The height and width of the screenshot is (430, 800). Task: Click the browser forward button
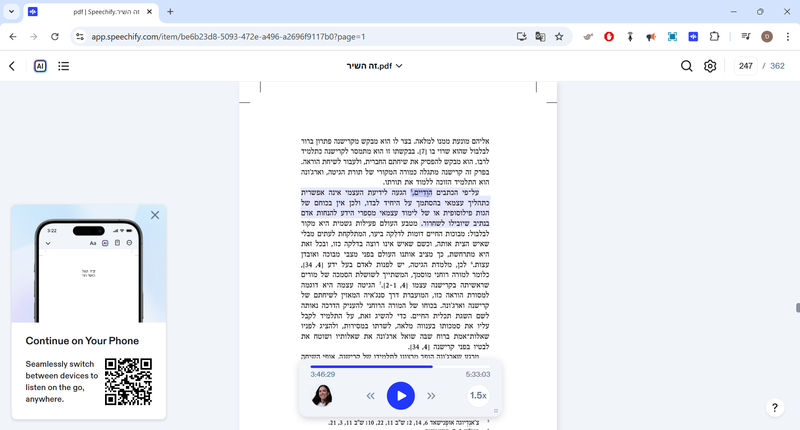(34, 37)
